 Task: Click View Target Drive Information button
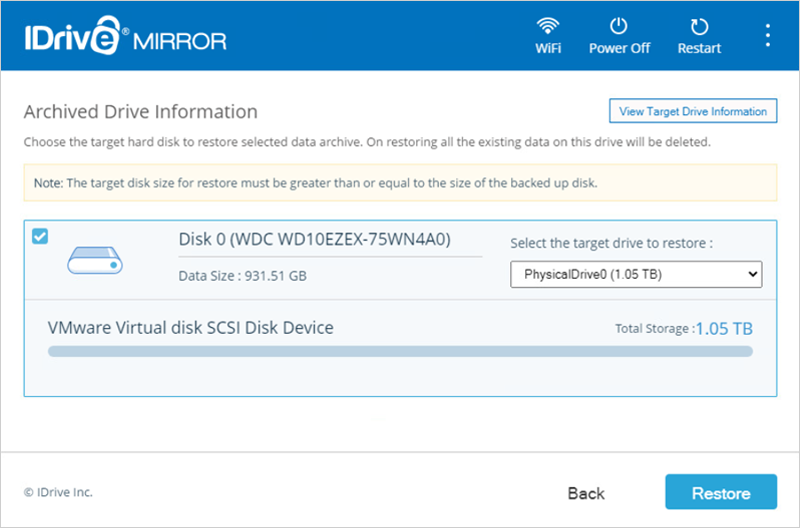click(x=693, y=111)
